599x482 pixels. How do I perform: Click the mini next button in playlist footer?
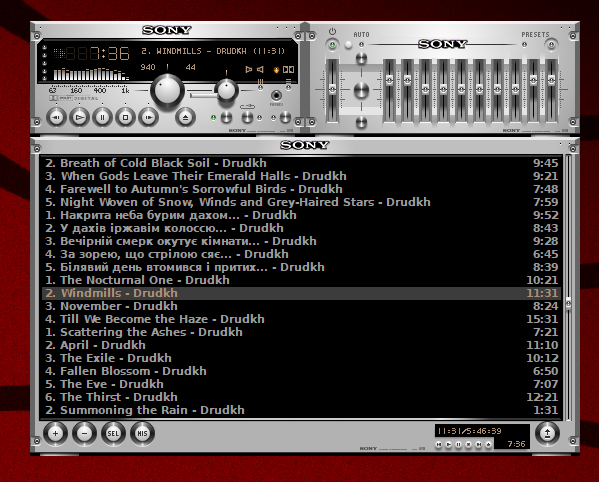tap(478, 445)
